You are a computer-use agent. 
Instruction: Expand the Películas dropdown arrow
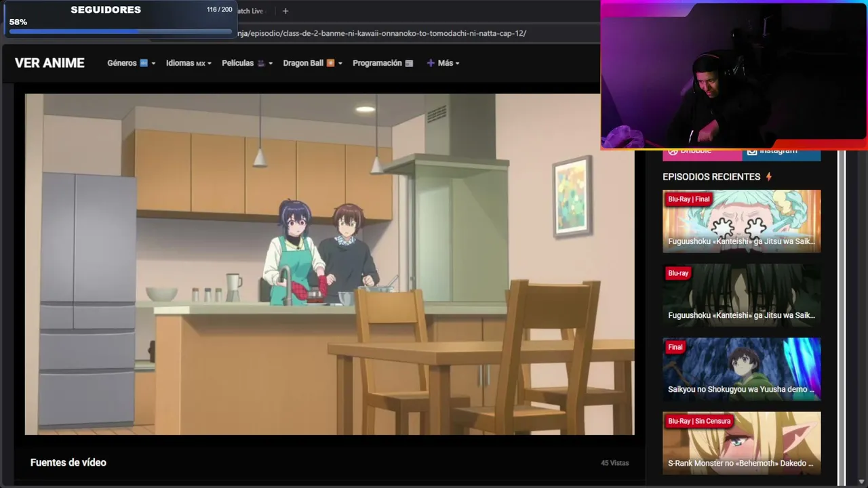[271, 64]
